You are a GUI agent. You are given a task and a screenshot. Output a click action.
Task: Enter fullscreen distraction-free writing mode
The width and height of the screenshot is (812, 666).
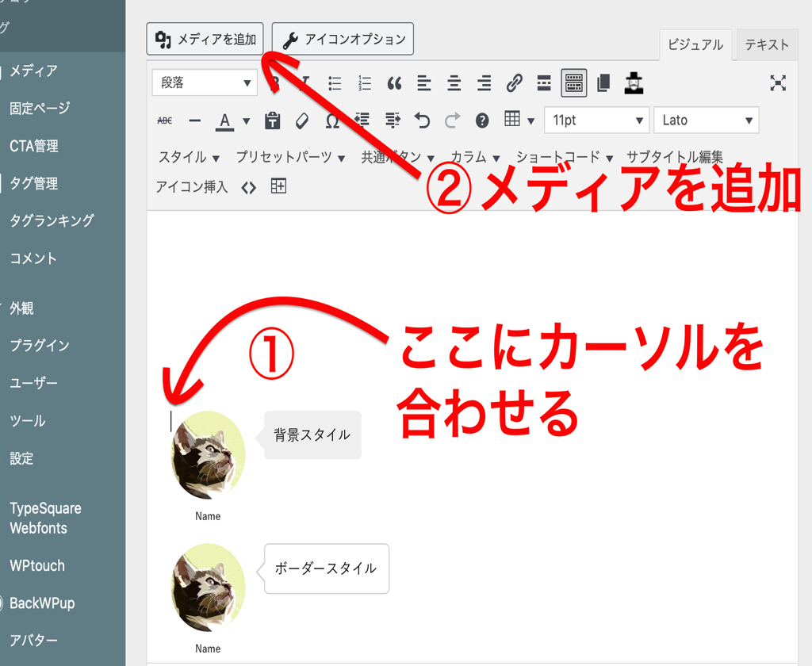point(778,83)
